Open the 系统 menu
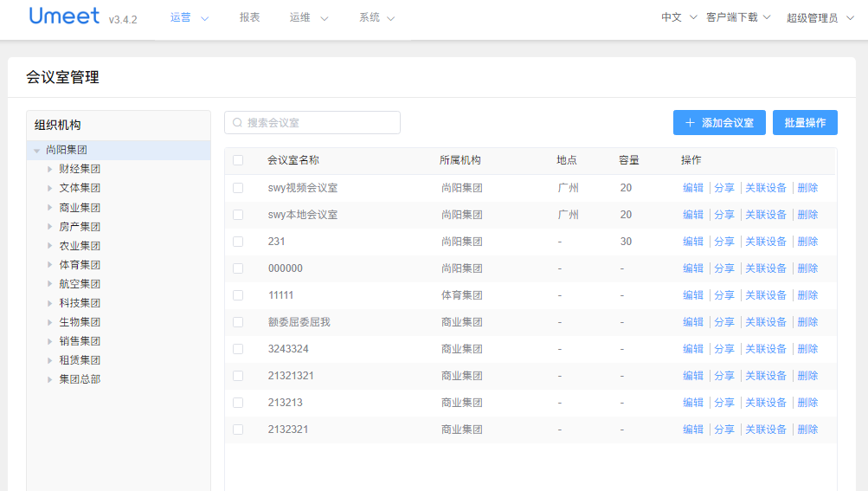 376,17
